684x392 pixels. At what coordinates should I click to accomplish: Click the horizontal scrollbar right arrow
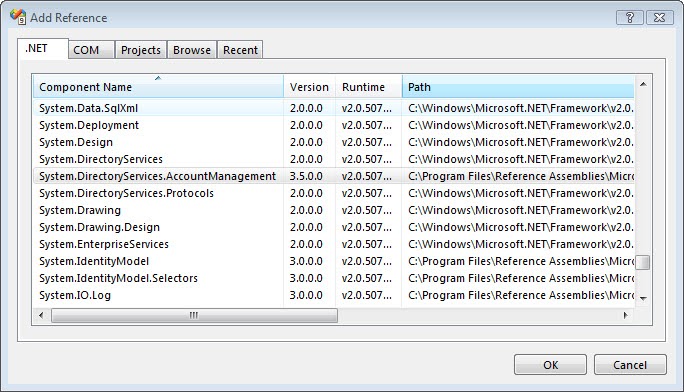(x=626, y=315)
